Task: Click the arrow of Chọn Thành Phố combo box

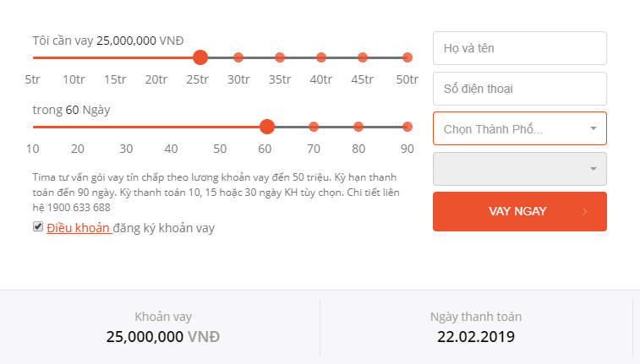Action: 594,128
